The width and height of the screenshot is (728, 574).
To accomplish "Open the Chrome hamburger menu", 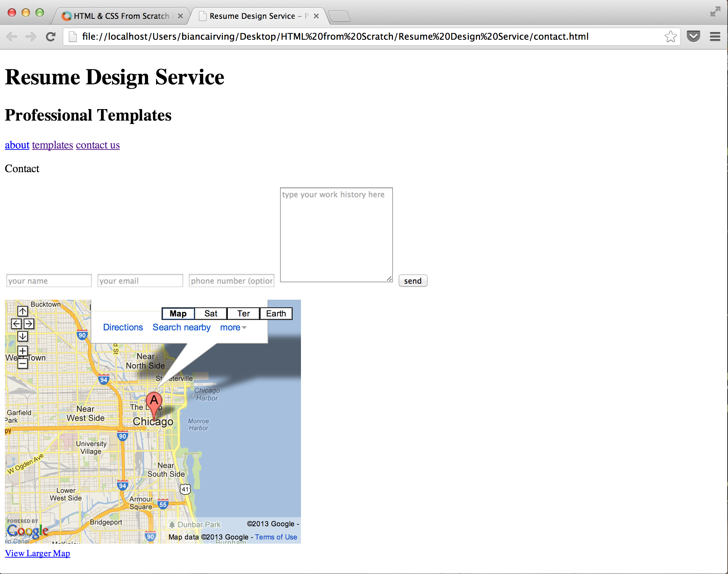I will tap(715, 37).
